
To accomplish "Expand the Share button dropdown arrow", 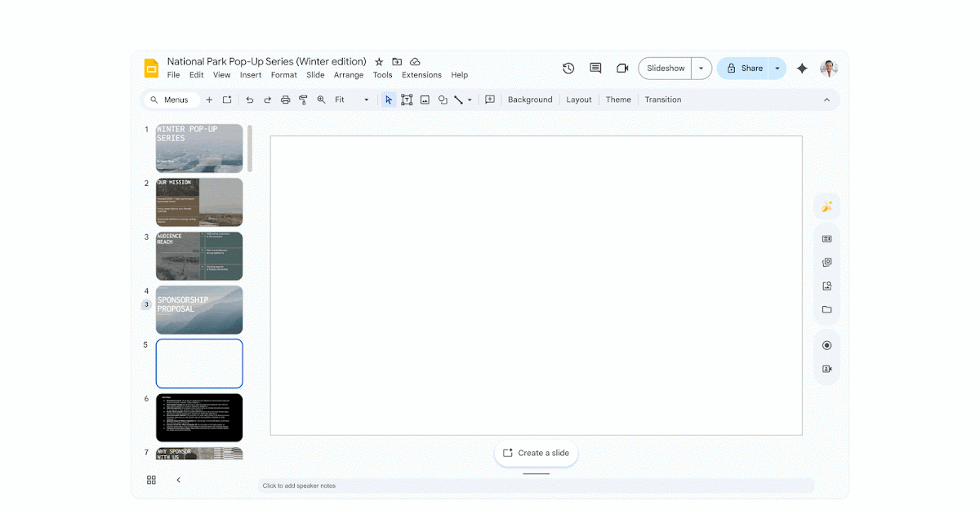I will 777,69.
